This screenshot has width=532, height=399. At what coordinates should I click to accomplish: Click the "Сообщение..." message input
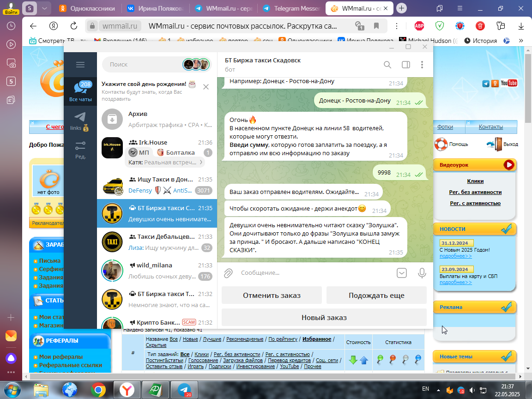click(x=315, y=273)
